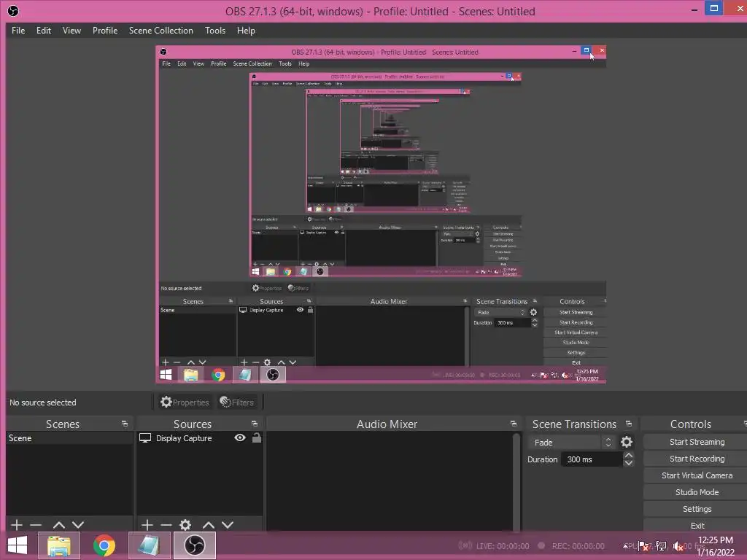This screenshot has width=747, height=560.
Task: Move scene down with arrow icon
Action: 78,525
